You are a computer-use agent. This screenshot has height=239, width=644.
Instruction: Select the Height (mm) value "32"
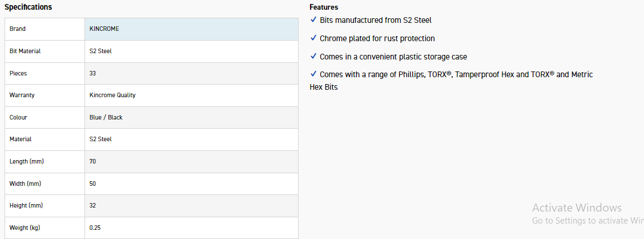tap(93, 205)
